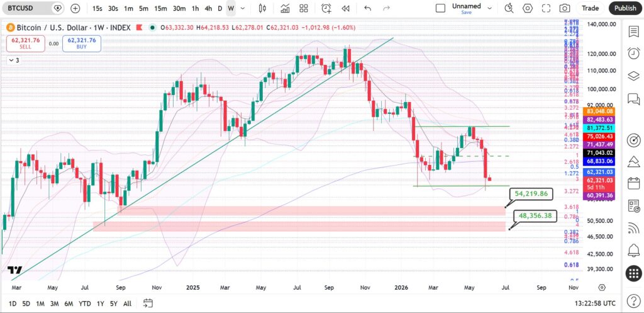Enter fullscreen mode

point(546,8)
